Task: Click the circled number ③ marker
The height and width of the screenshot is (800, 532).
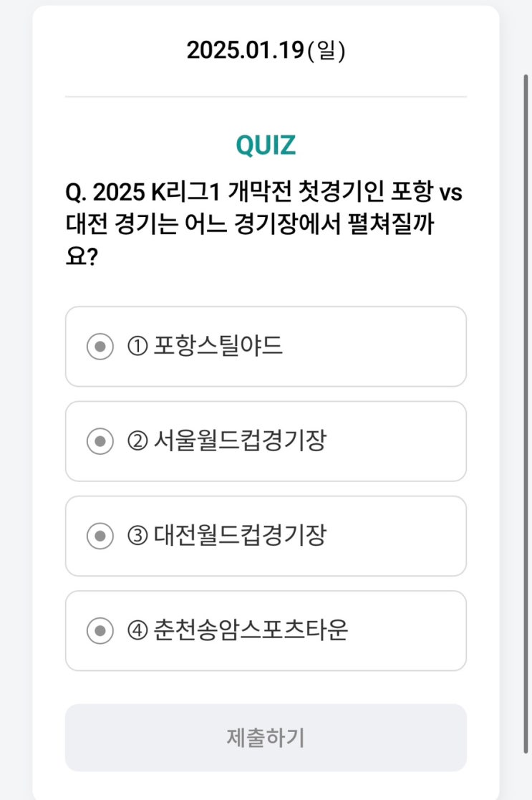Action: [137, 536]
